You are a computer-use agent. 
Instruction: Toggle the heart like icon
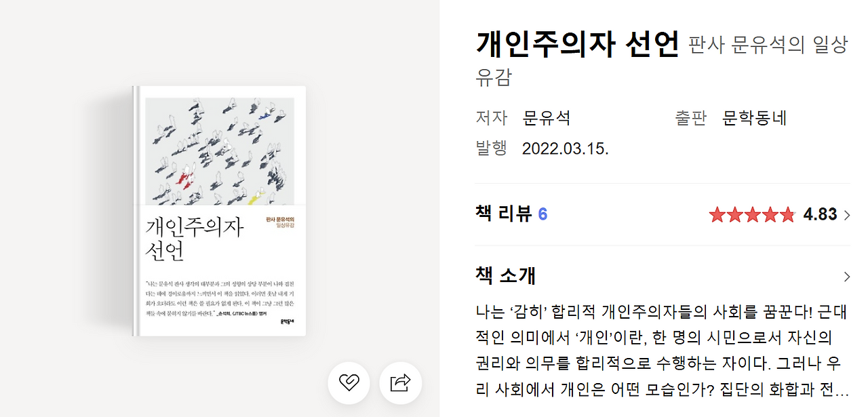pyautogui.click(x=349, y=383)
